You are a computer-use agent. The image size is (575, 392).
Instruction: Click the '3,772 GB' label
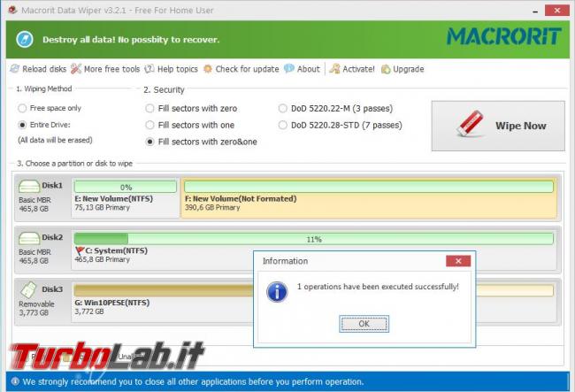(x=89, y=311)
